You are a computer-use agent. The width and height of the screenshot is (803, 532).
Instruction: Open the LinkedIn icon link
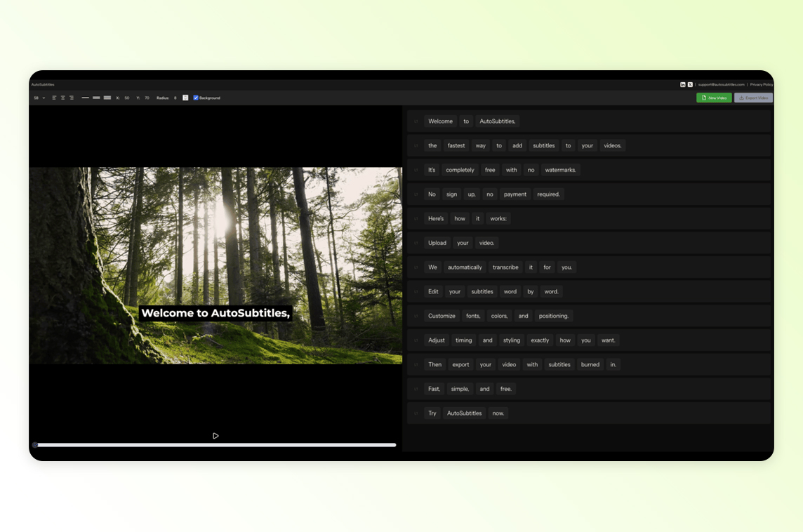(683, 84)
